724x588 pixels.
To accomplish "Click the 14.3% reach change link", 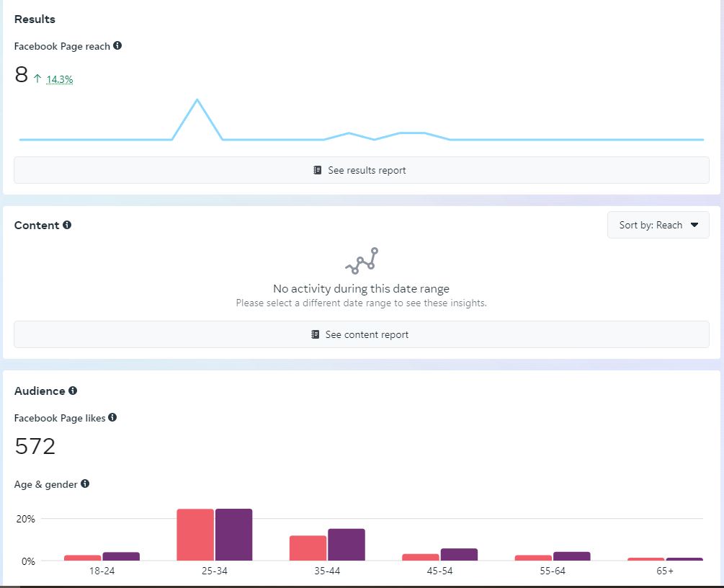I will click(60, 80).
